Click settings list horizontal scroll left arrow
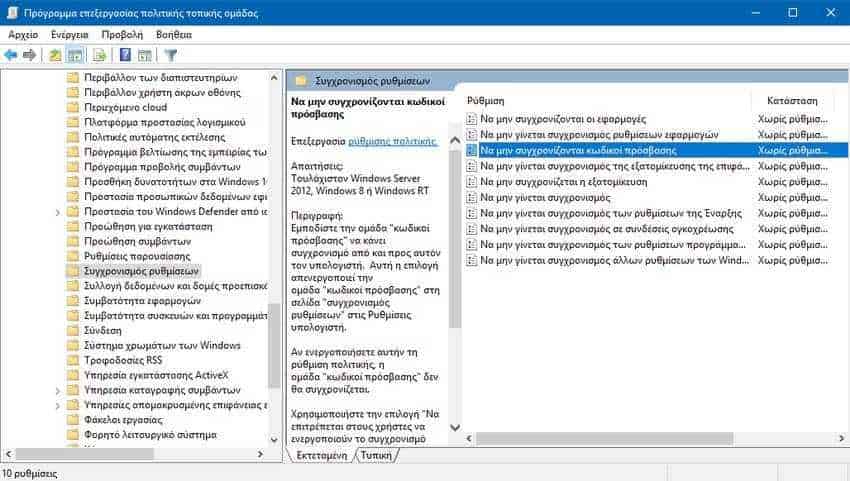 click(469, 438)
